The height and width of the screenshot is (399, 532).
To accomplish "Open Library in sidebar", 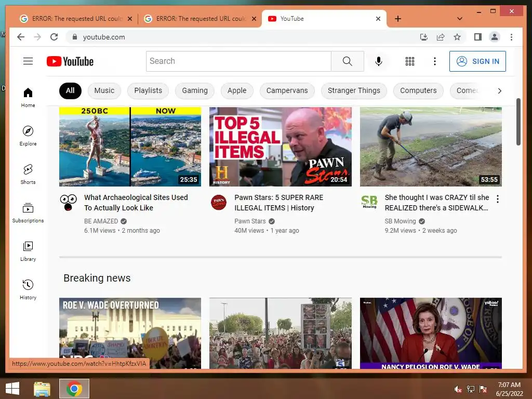I will point(28,251).
